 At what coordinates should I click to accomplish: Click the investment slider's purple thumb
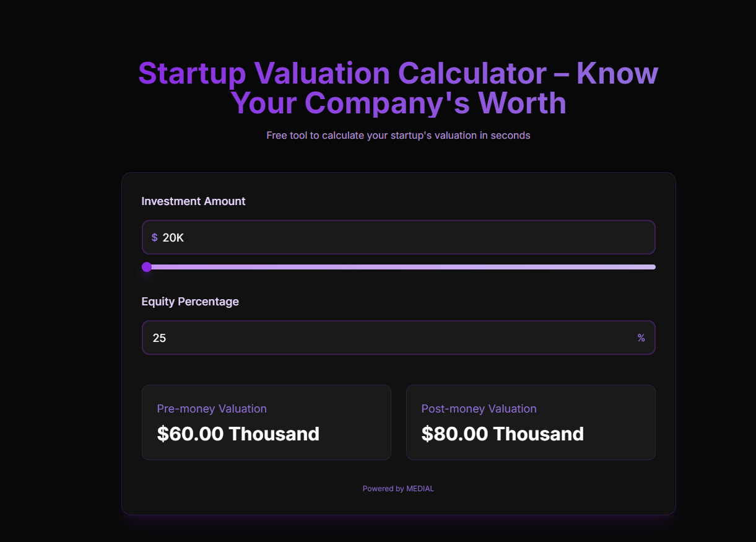[x=147, y=267]
